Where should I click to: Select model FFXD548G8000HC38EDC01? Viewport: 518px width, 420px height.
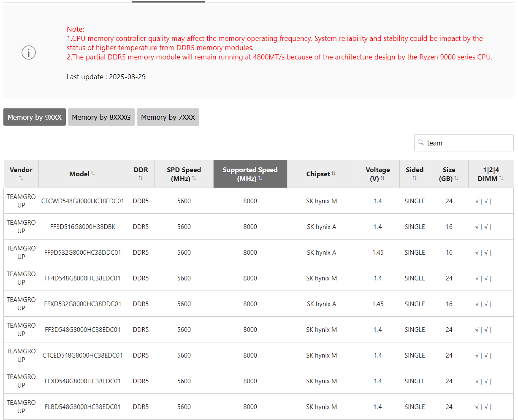[83, 381]
